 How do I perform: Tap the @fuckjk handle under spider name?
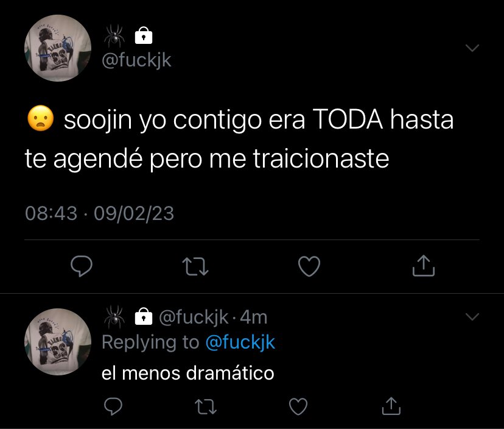pyautogui.click(x=136, y=60)
